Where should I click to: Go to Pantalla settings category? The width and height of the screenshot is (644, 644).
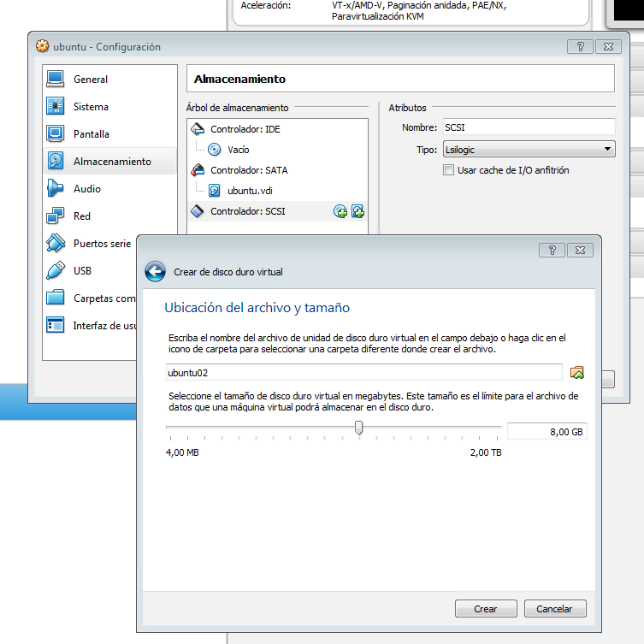[x=91, y=134]
